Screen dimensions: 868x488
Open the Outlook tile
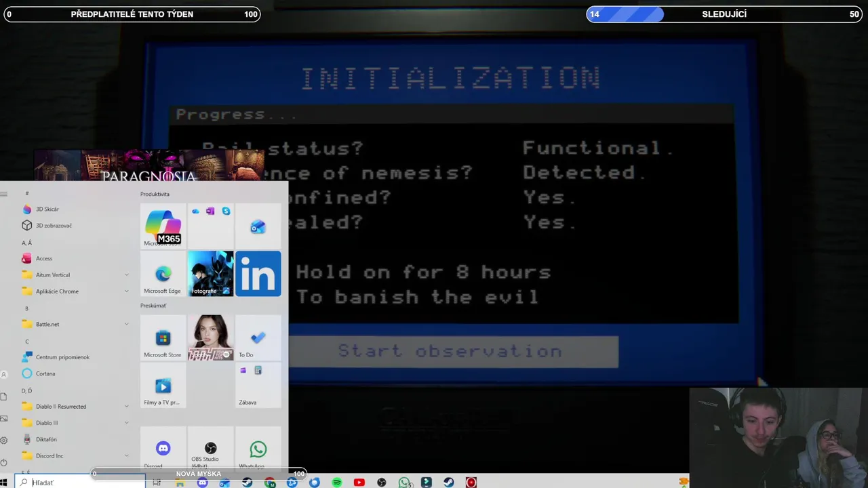tap(258, 226)
